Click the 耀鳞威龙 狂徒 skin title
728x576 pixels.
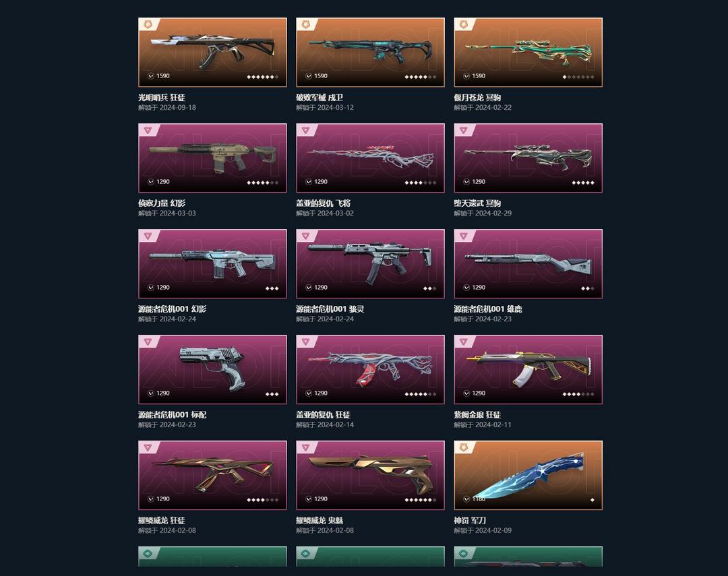click(162, 520)
